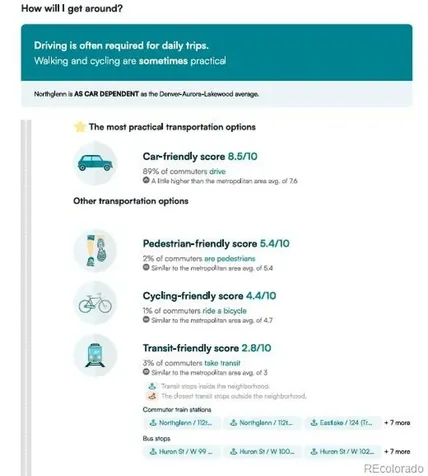Click the train transit icon
The image size is (428, 476).
pos(95,355)
